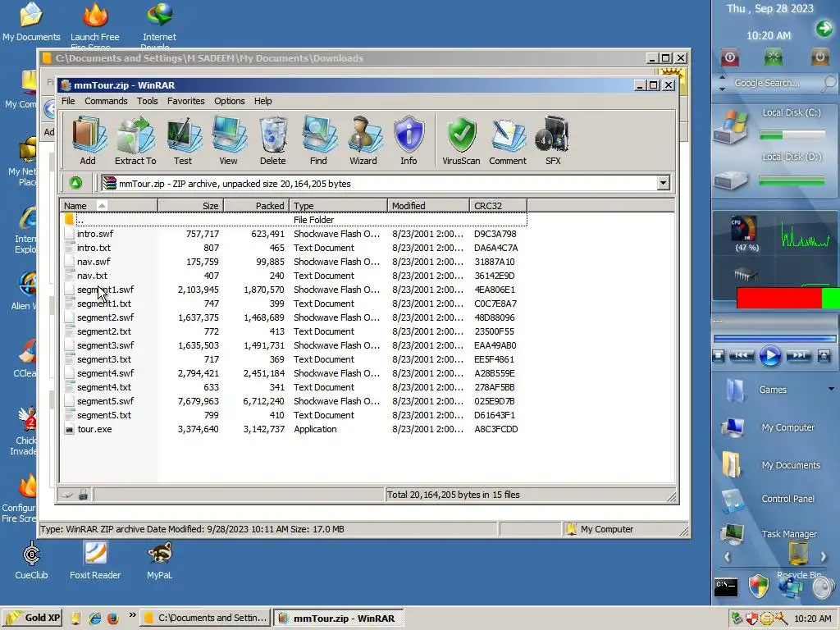The image size is (840, 630).
Task: Show archive Info
Action: (409, 140)
